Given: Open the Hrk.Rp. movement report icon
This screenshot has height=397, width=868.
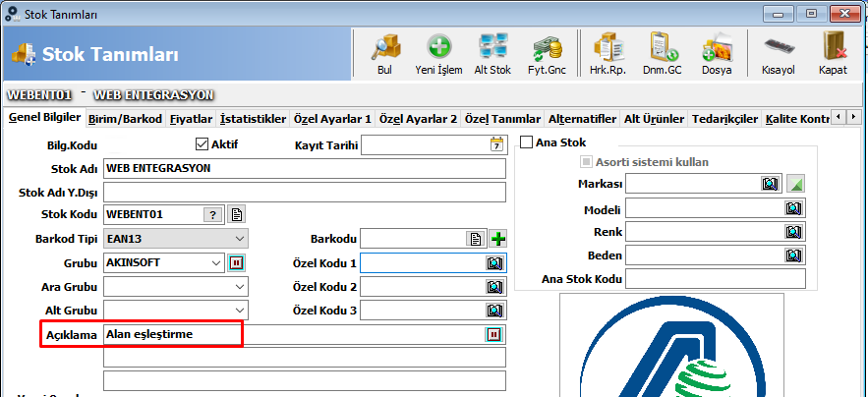Looking at the screenshot, I should (608, 54).
